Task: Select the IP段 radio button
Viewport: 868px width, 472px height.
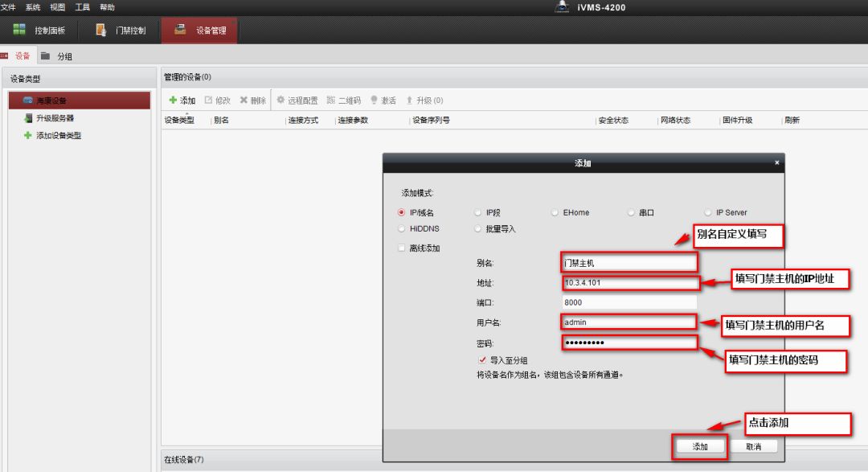Action: [478, 213]
